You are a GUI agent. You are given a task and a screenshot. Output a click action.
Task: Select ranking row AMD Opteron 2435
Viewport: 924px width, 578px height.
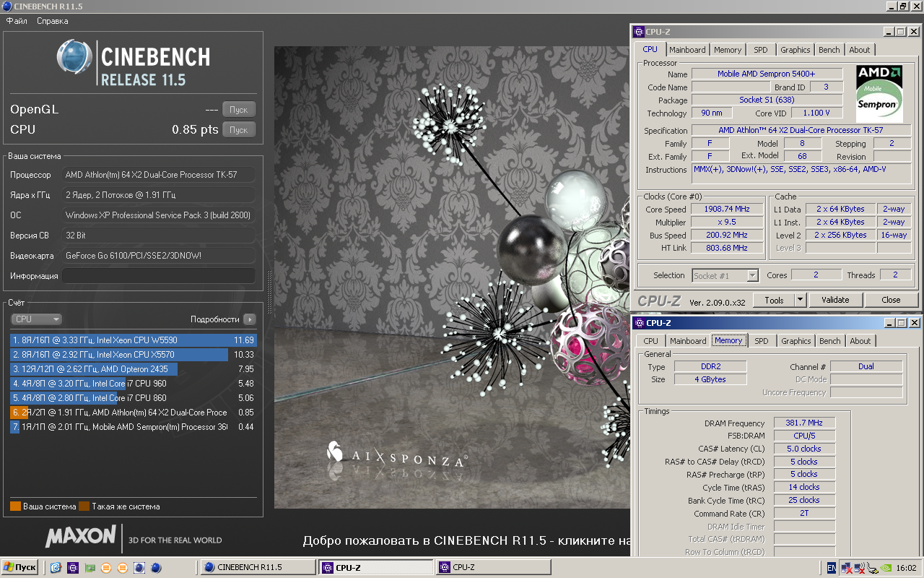coord(134,369)
